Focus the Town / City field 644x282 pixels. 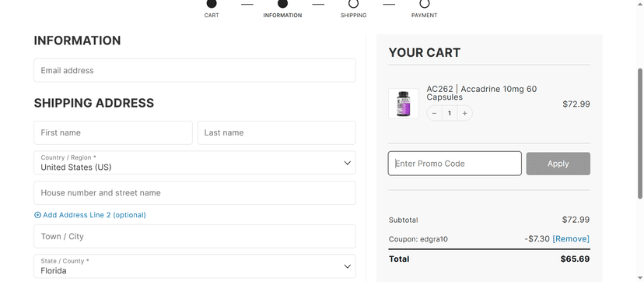(194, 236)
